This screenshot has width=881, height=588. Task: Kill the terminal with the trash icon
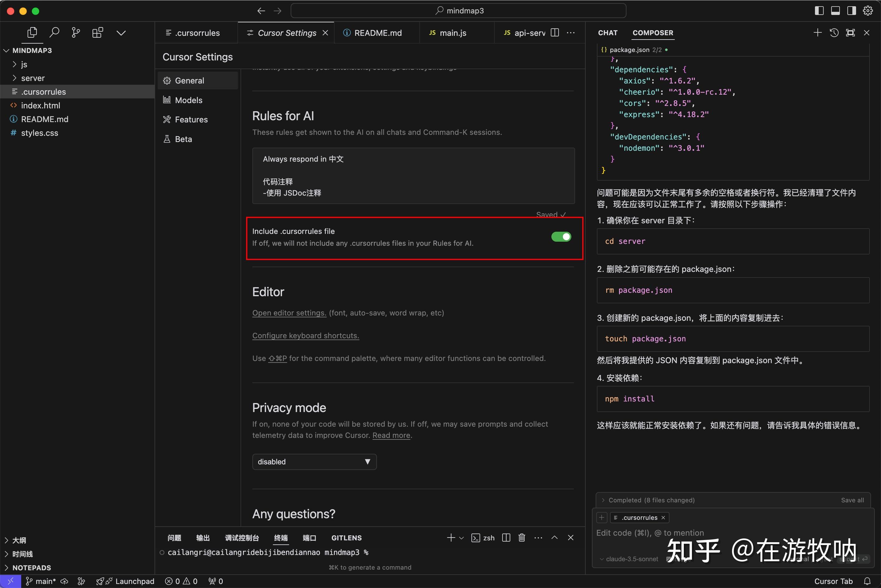[521, 538]
